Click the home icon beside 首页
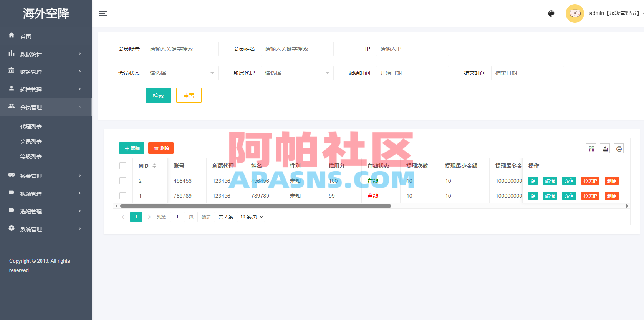The width and height of the screenshot is (644, 320). (12, 35)
